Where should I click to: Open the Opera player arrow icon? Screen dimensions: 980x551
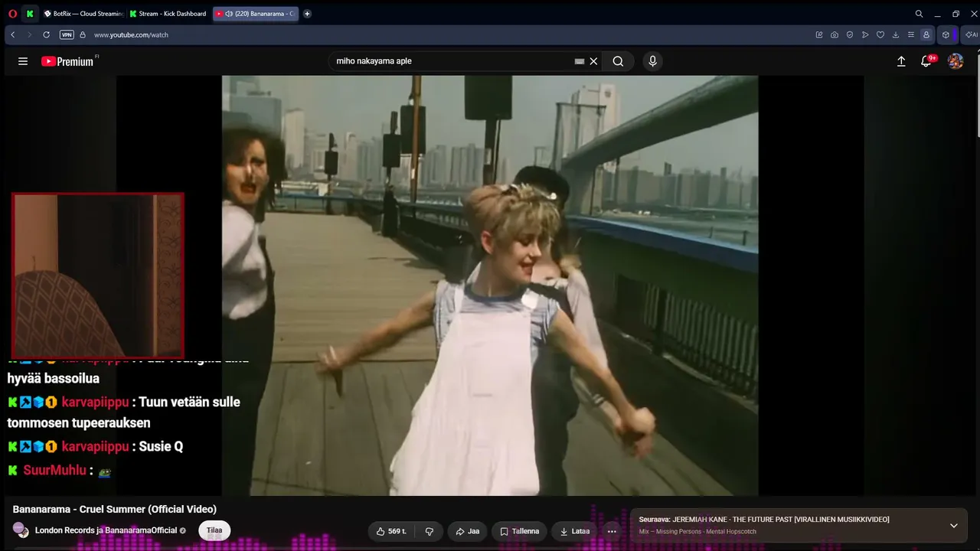(x=865, y=34)
